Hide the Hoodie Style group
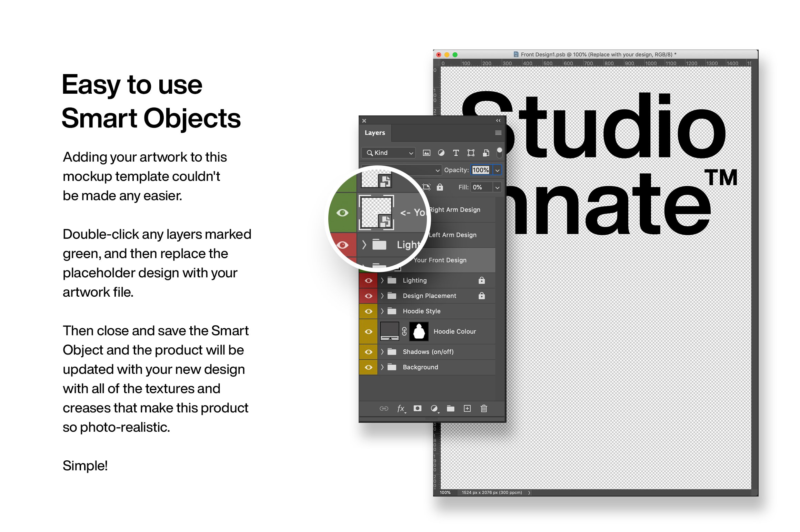 [x=368, y=311]
